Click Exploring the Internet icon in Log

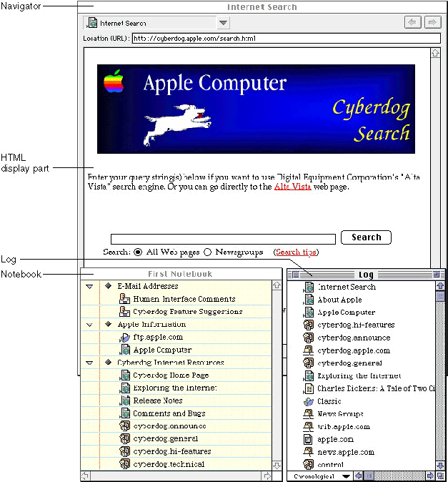coord(308,375)
